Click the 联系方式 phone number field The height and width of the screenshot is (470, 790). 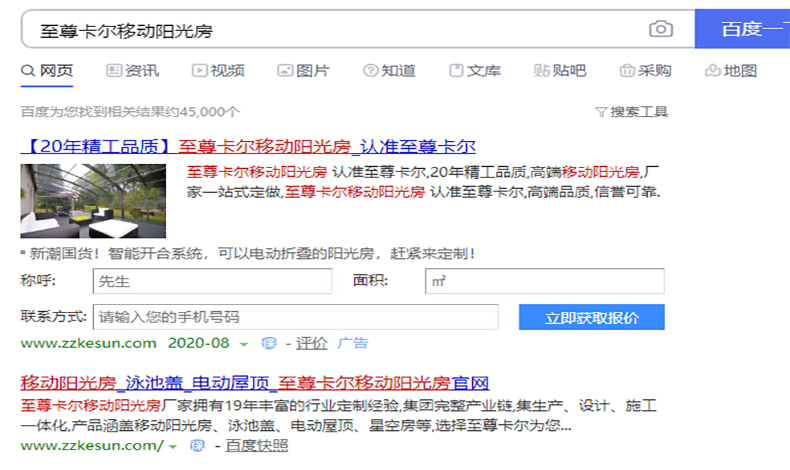pos(296,317)
